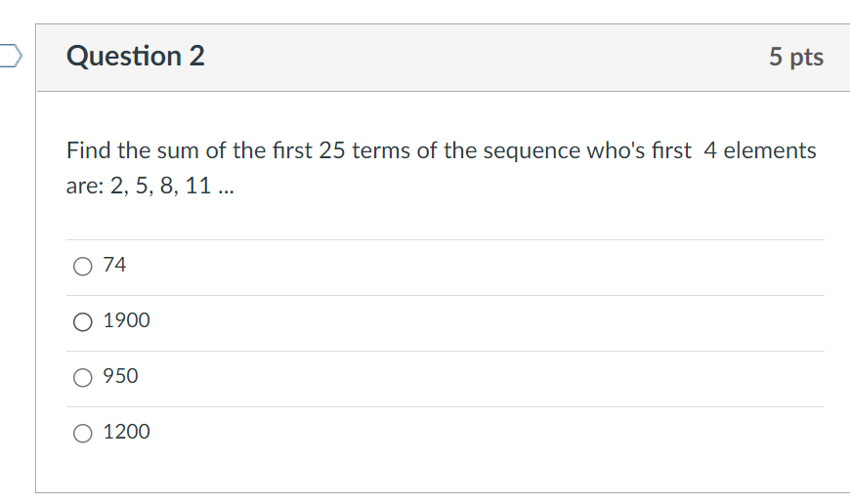Click the "Question 2" heading
This screenshot has height=504, width=850.
(x=136, y=57)
